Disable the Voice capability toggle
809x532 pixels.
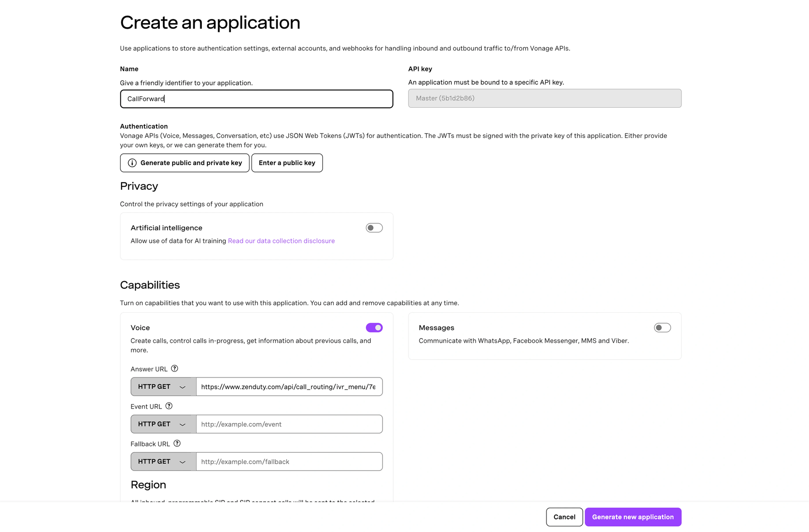pyautogui.click(x=374, y=328)
